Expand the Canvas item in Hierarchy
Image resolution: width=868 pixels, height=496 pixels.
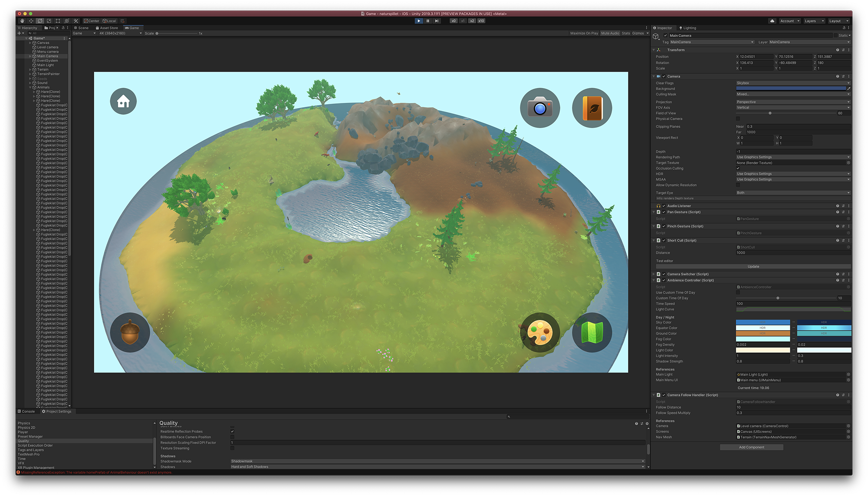click(30, 43)
